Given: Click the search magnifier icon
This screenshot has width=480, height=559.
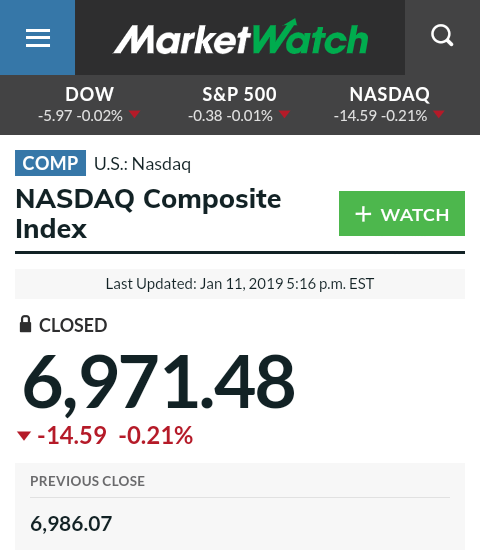Looking at the screenshot, I should tap(442, 36).
